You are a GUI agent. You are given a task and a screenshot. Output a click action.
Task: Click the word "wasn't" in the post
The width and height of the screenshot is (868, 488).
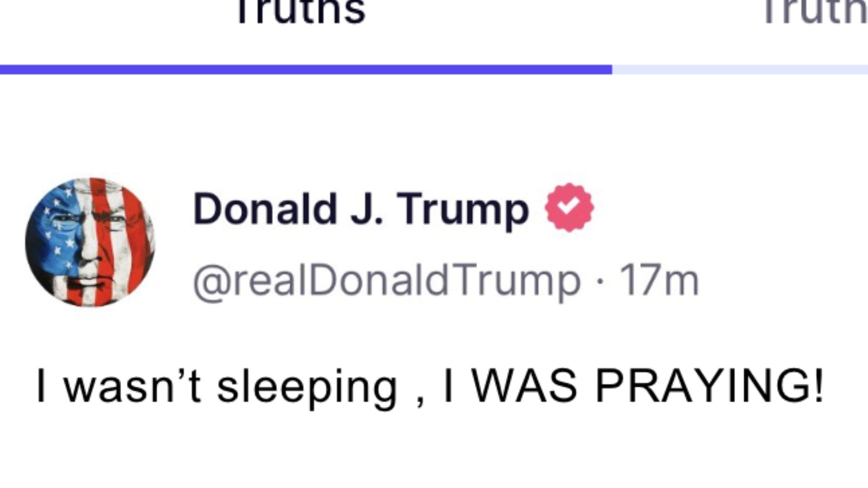point(133,386)
